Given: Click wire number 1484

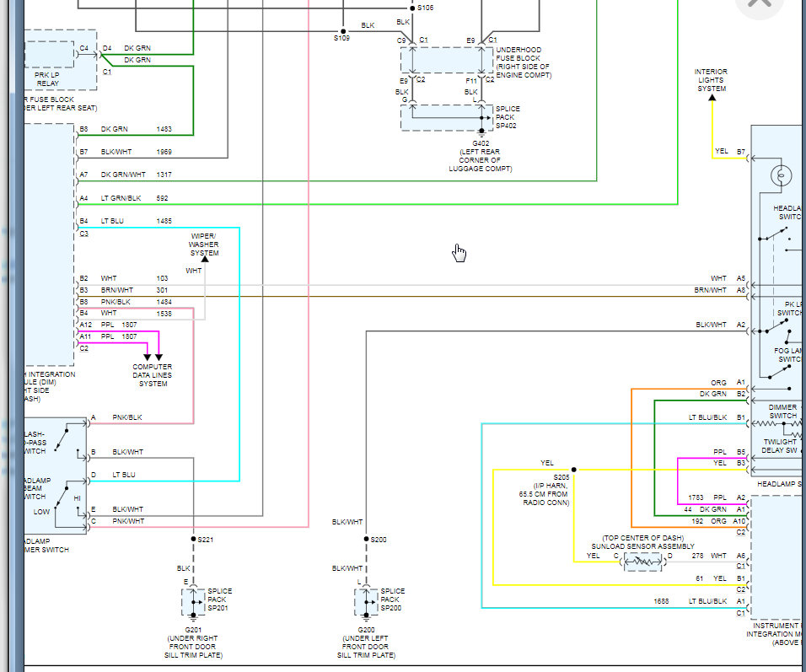Looking at the screenshot, I should click(164, 302).
